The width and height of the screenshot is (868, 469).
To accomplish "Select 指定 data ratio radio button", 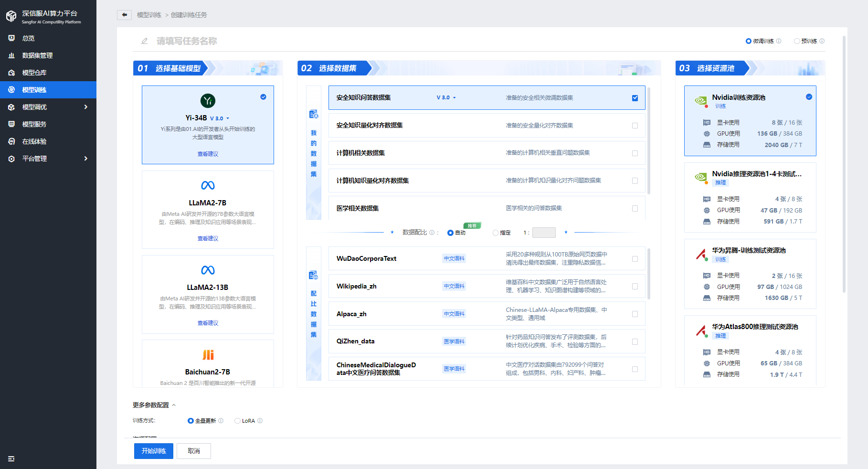I will 496,233.
